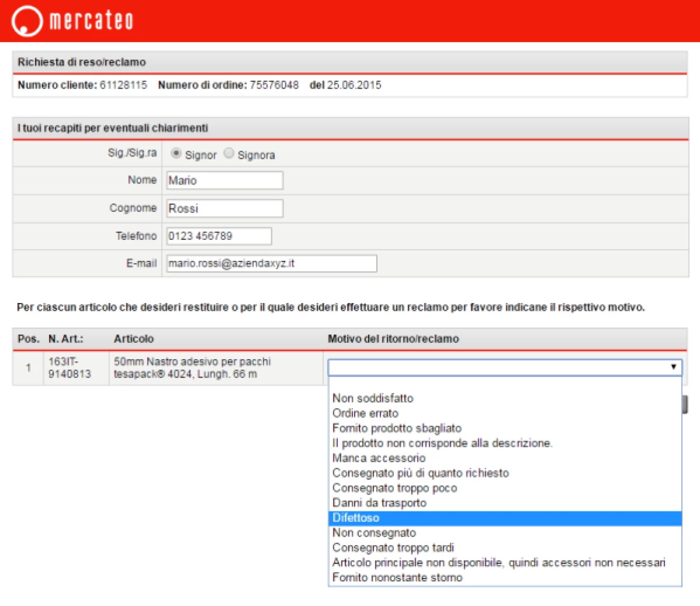
Task: Click the Cognome input field
Action: pos(225,208)
